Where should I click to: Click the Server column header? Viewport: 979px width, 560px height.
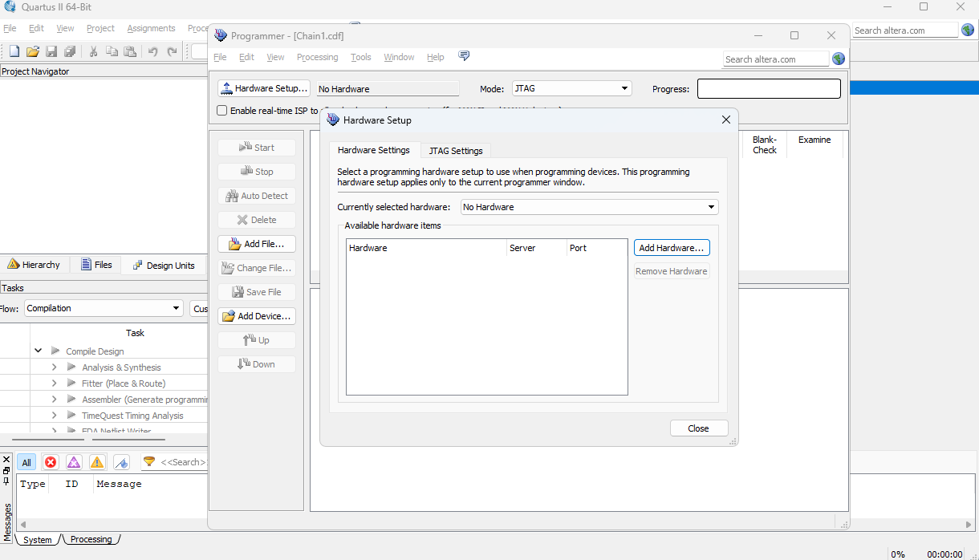coord(537,248)
